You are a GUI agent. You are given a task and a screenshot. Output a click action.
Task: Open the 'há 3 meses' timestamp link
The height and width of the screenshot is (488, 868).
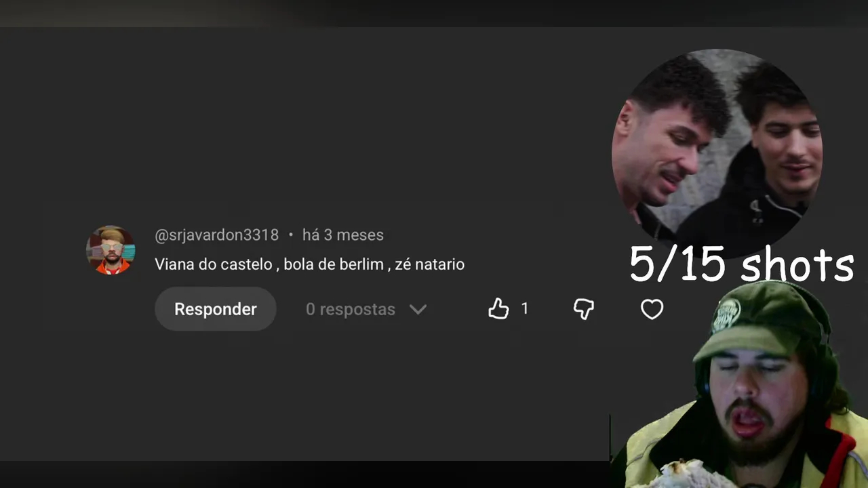pos(342,235)
